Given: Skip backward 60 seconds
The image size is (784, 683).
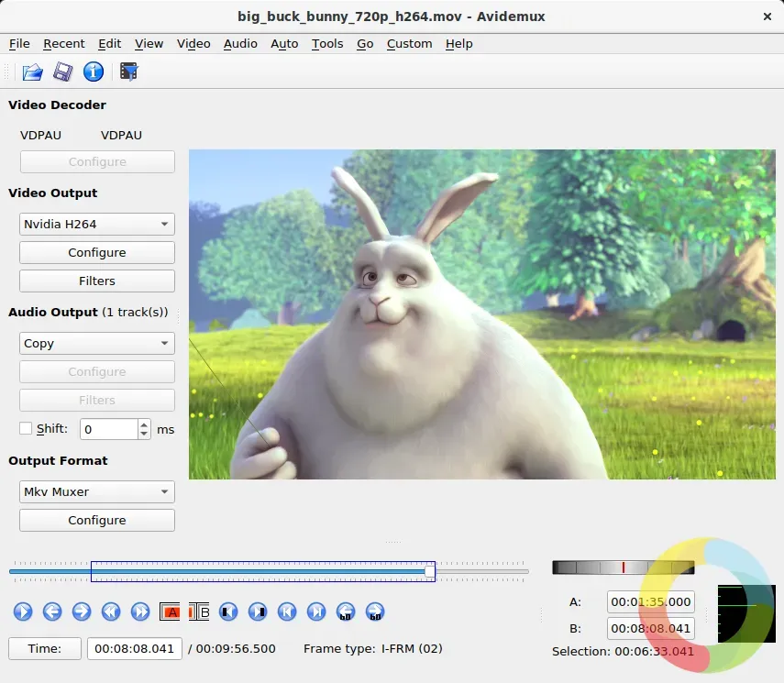Looking at the screenshot, I should click(346, 611).
